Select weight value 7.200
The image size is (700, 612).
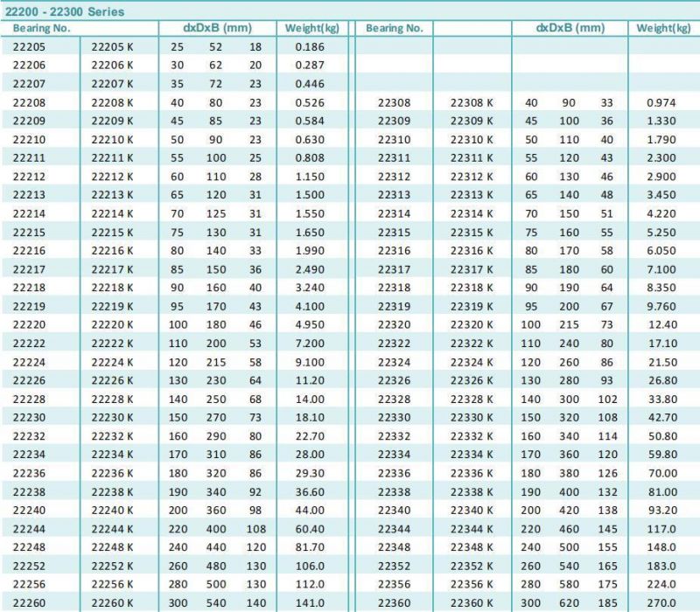coord(310,344)
